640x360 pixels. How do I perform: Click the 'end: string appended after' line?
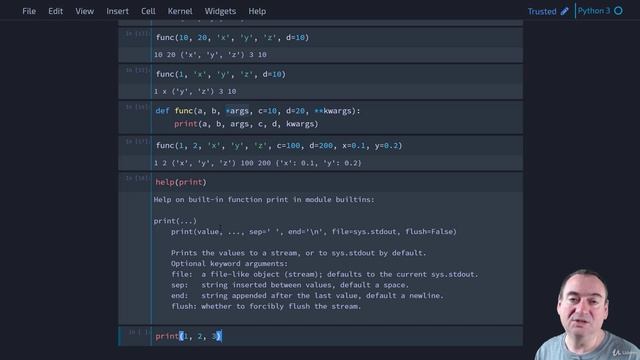point(307,296)
